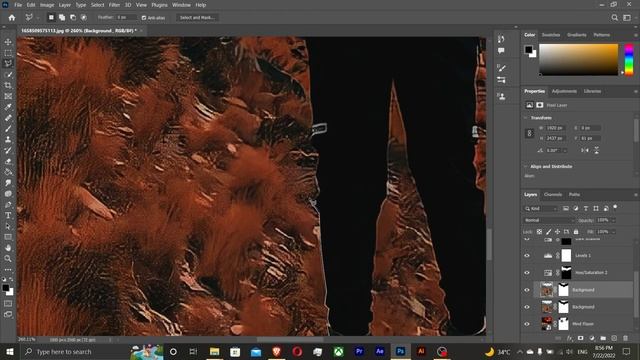The image size is (640, 360).
Task: Collapse the Align and Distribute section
Action: [x=526, y=167]
